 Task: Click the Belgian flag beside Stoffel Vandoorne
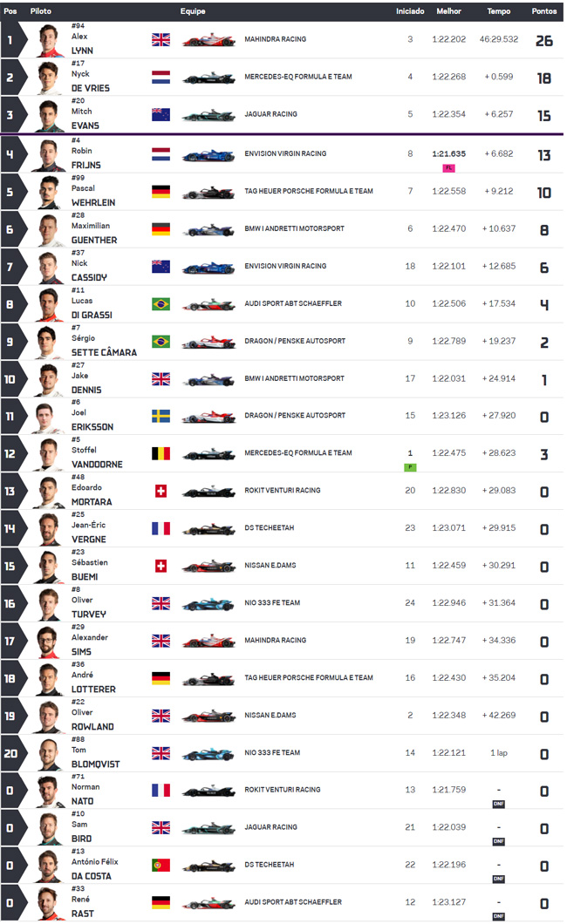click(161, 453)
